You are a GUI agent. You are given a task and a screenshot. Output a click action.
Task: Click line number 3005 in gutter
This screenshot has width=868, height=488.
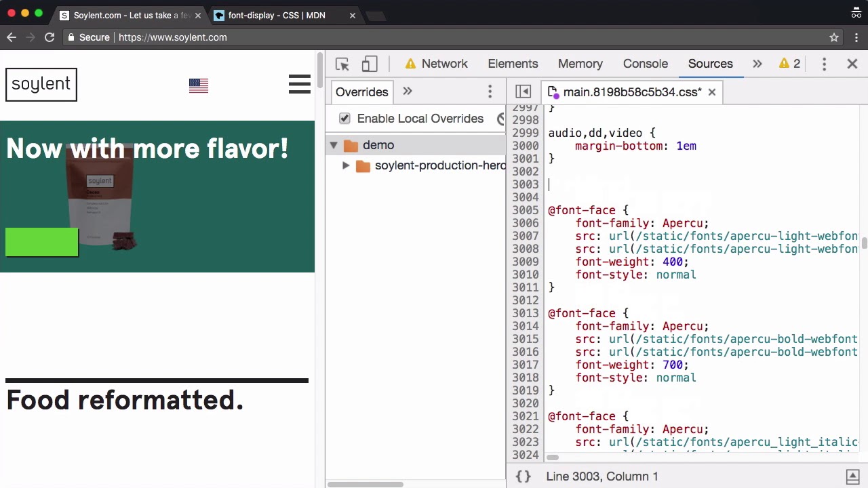526,210
